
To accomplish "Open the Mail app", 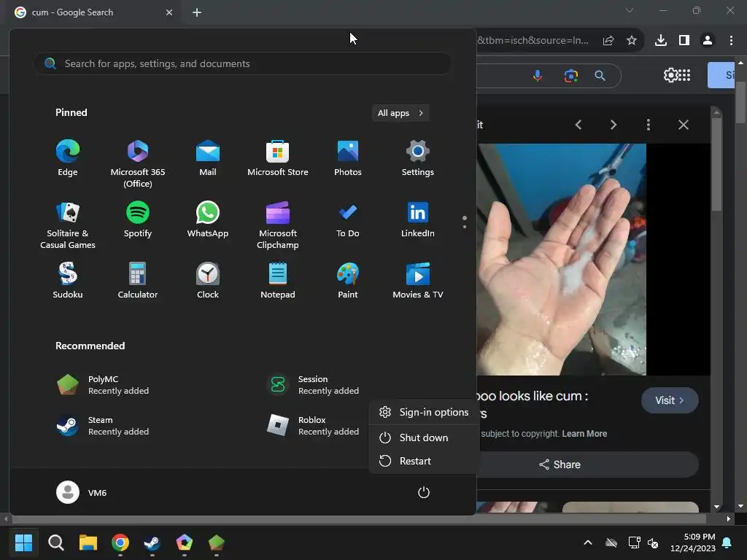I will pyautogui.click(x=208, y=158).
